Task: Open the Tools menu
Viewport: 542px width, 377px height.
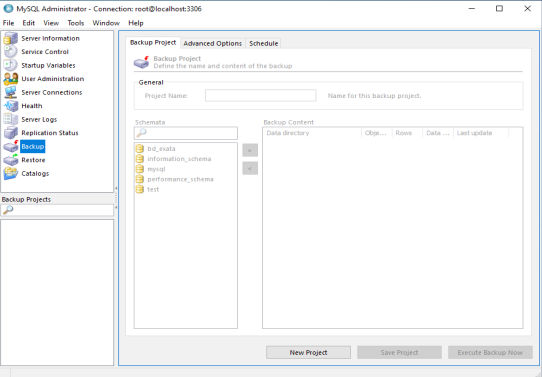Action: (76, 23)
